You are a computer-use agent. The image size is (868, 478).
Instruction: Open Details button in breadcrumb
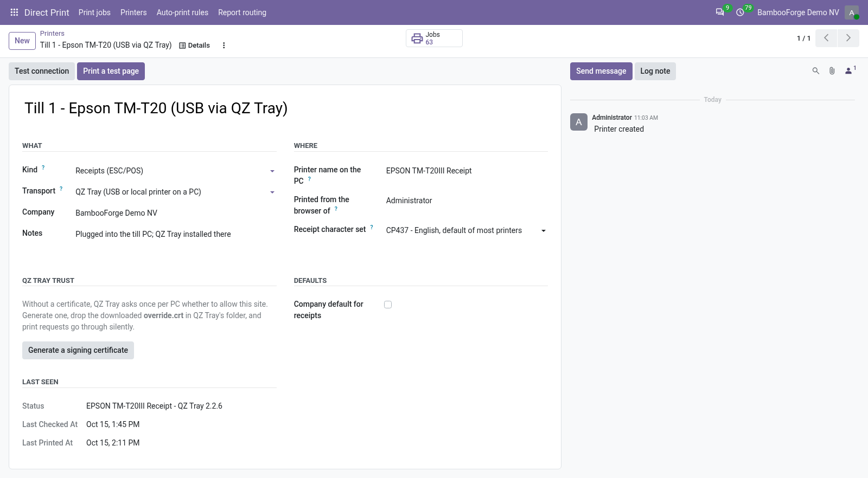click(194, 46)
